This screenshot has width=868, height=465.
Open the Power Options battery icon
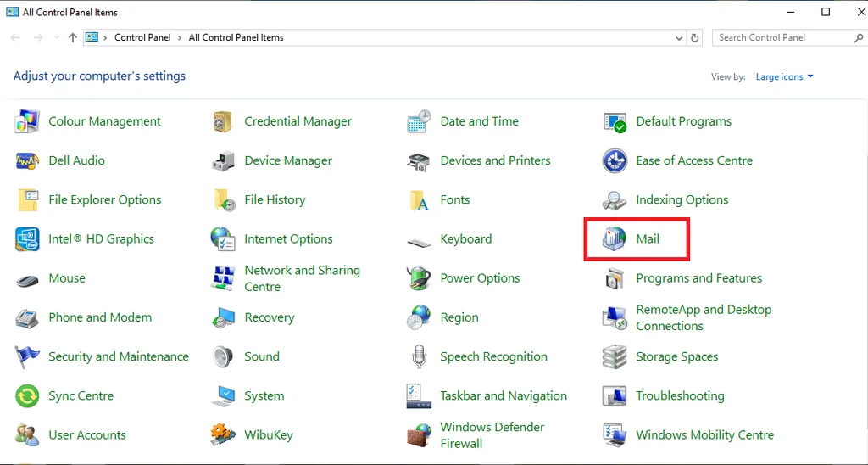419,278
